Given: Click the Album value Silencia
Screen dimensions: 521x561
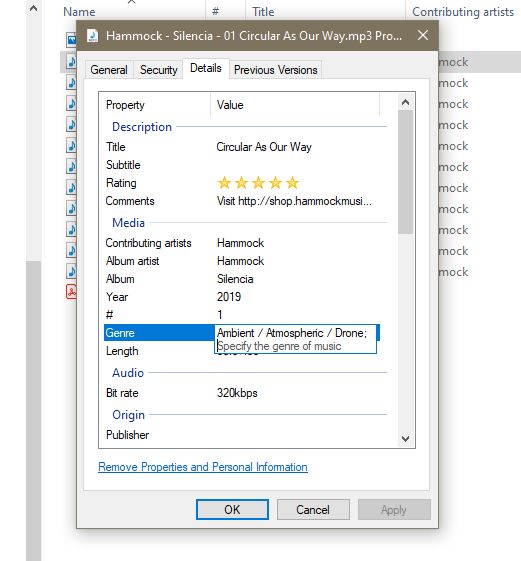Looking at the screenshot, I should (x=235, y=279).
